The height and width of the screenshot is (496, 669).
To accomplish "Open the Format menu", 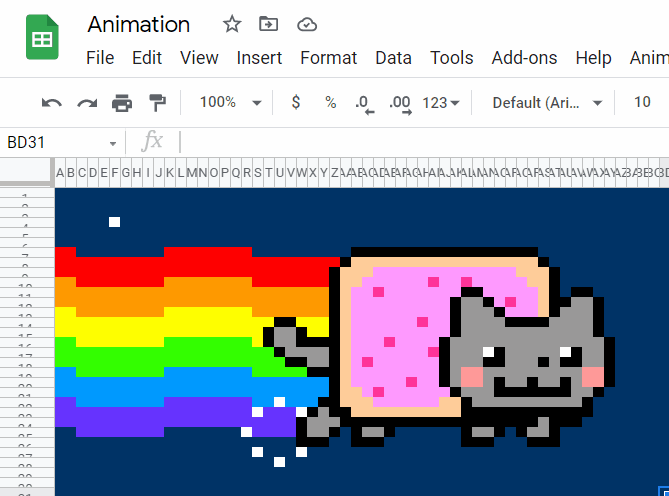I will point(329,58).
